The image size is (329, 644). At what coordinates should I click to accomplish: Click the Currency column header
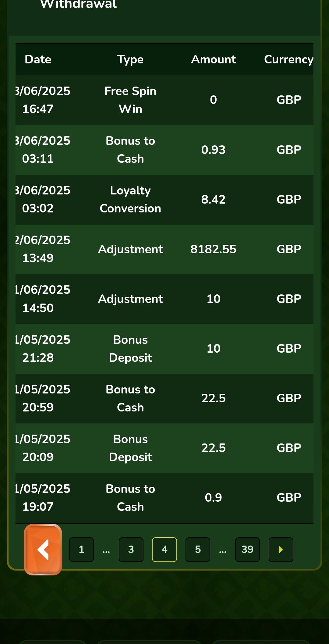[x=288, y=59]
